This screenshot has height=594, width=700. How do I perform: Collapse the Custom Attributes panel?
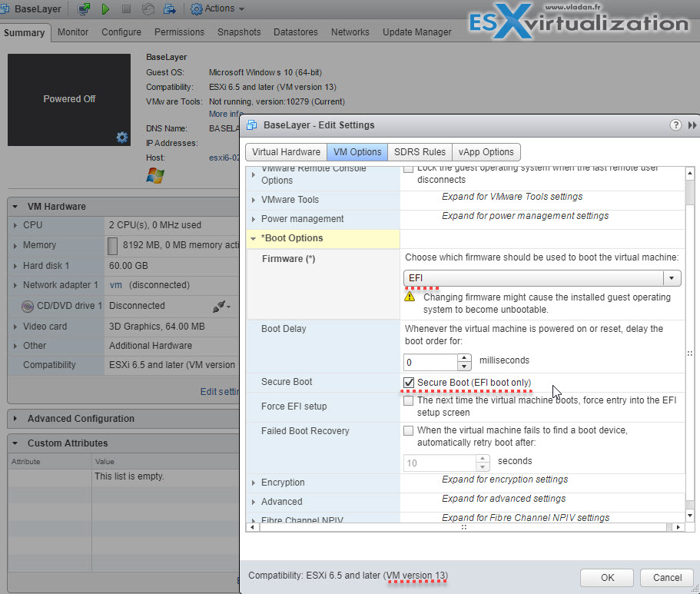tap(15, 443)
